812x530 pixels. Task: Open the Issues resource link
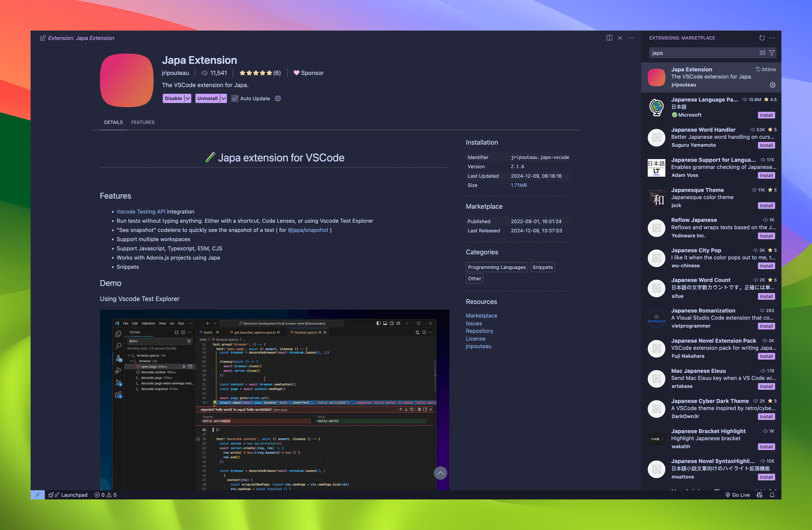coord(474,323)
